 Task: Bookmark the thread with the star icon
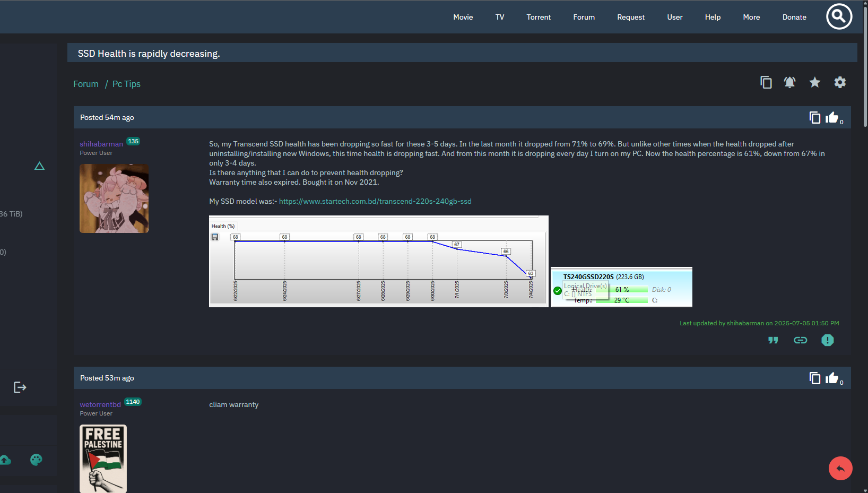coord(814,82)
